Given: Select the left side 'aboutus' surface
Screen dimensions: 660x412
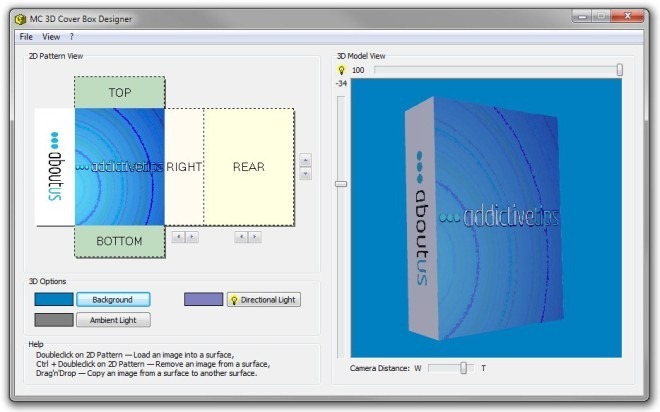Looking at the screenshot, I should (x=55, y=167).
